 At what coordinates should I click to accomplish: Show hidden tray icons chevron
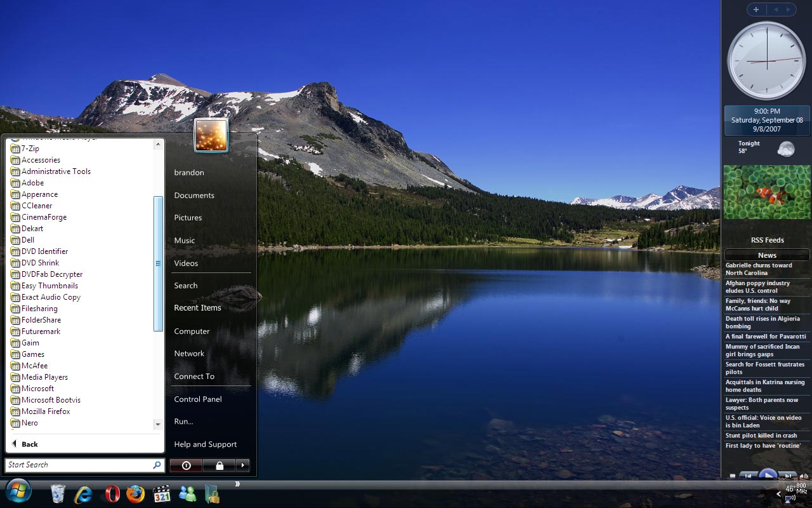[x=779, y=493]
